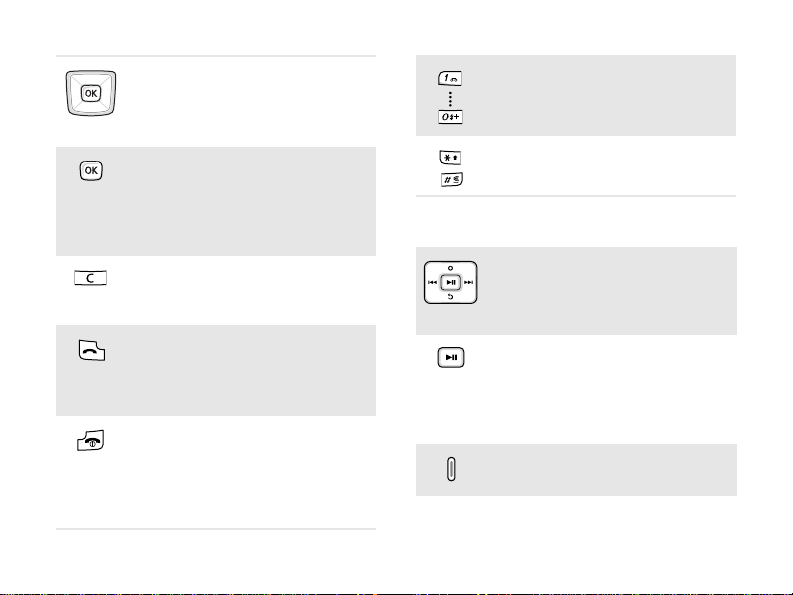
Task: Click the end call power key icon
Action: [91, 441]
